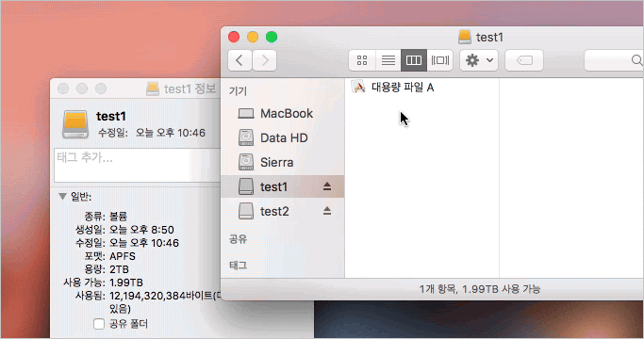The image size is (644, 339).
Task: Maximize the test1 Finder window
Action: [x=272, y=37]
